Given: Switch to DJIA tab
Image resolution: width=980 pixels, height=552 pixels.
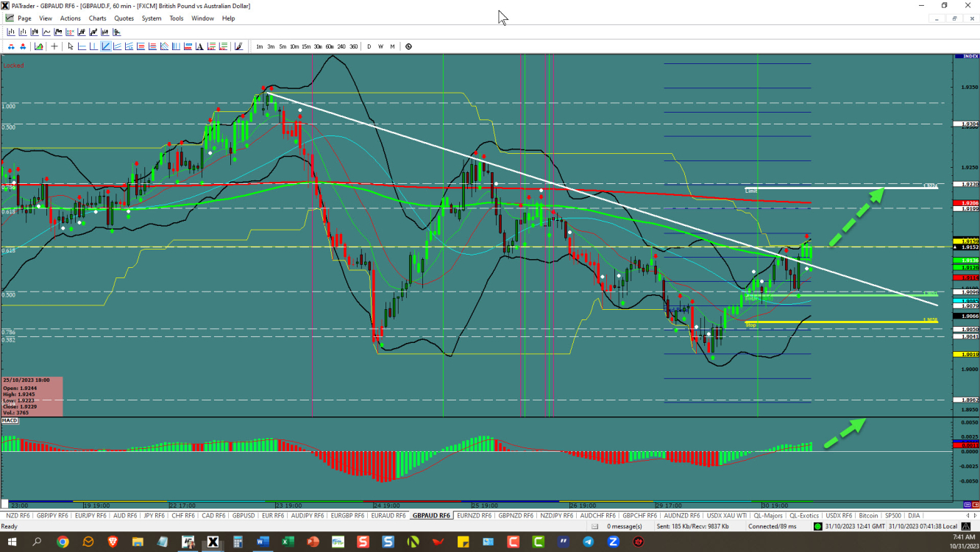Looking at the screenshot, I should [914, 515].
